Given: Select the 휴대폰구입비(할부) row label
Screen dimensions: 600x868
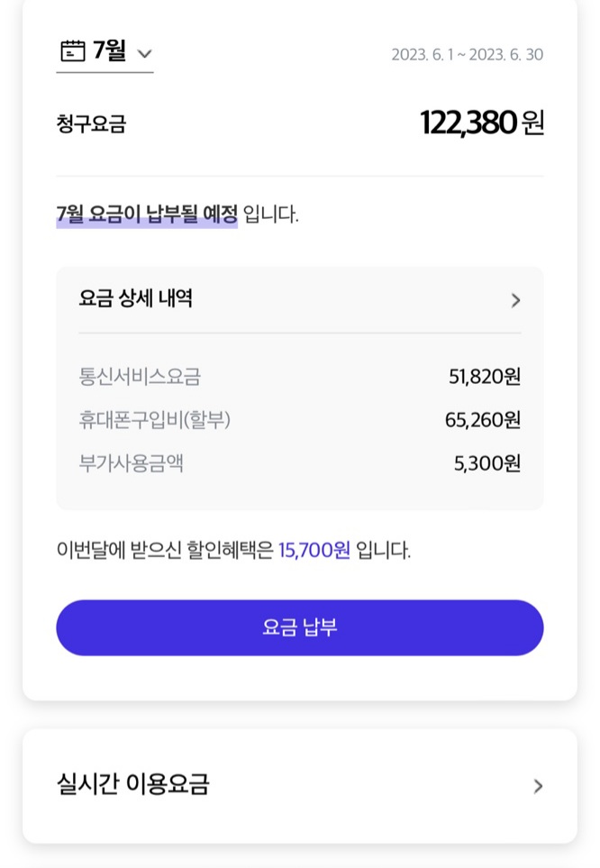Looking at the screenshot, I should point(154,420).
